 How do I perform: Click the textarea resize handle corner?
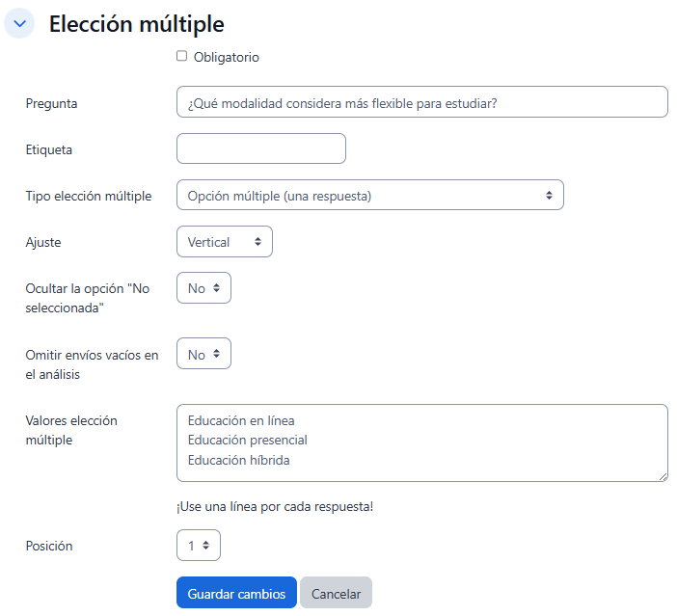click(663, 476)
